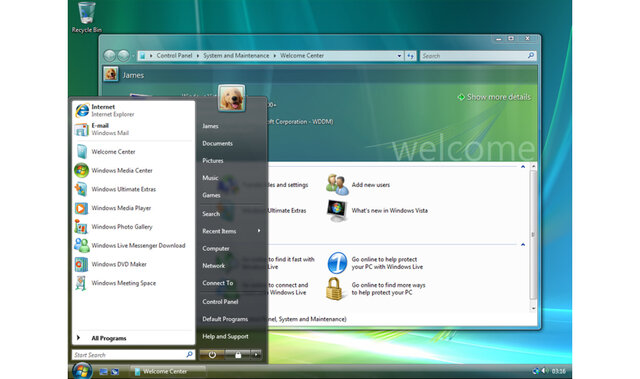Image resolution: width=640 pixels, height=379 pixels.
Task: Click Show more details link
Action: point(494,97)
